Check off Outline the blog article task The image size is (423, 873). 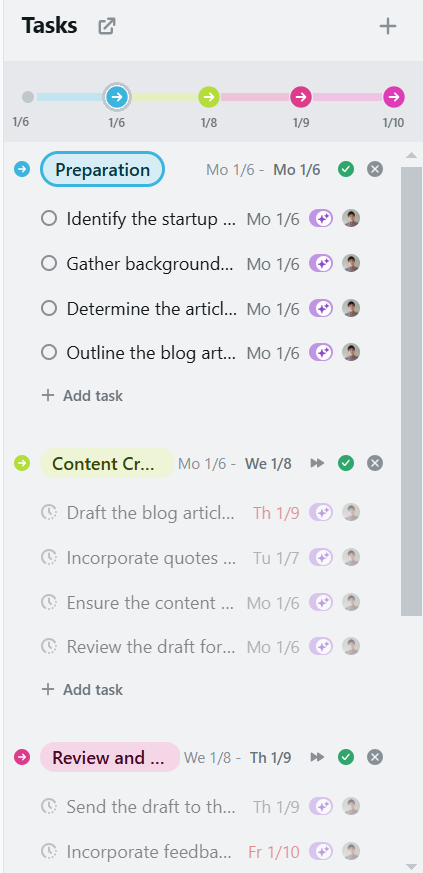49,352
